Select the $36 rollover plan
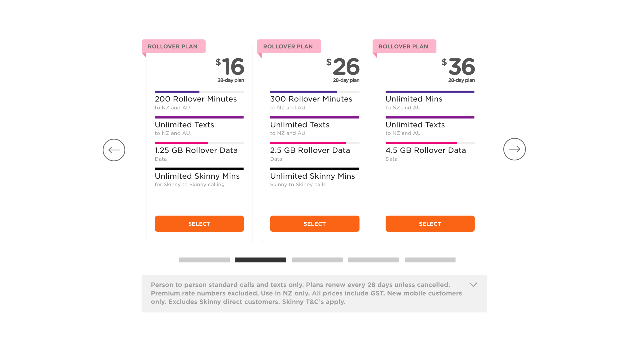 430,224
